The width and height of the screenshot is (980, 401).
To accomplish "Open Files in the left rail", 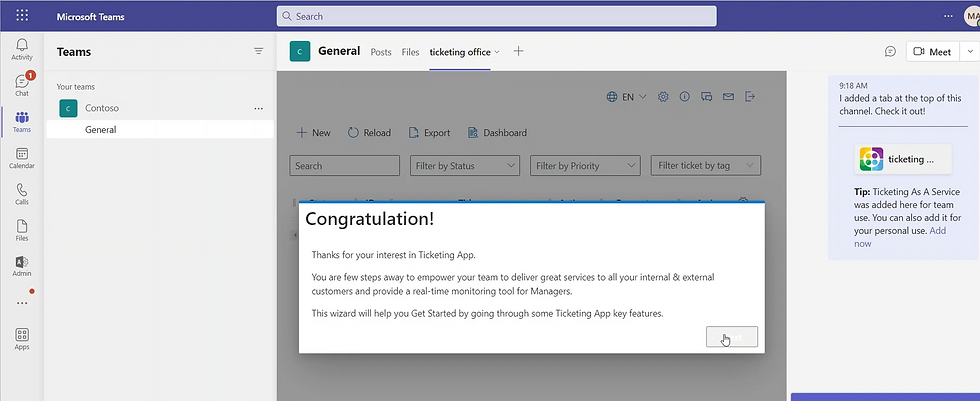I will [x=22, y=230].
